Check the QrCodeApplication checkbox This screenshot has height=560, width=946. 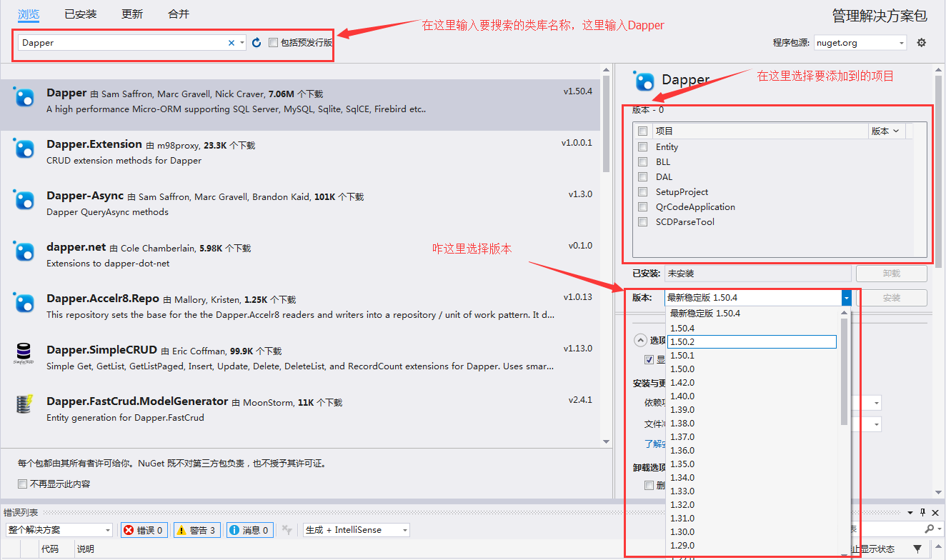pyautogui.click(x=643, y=206)
